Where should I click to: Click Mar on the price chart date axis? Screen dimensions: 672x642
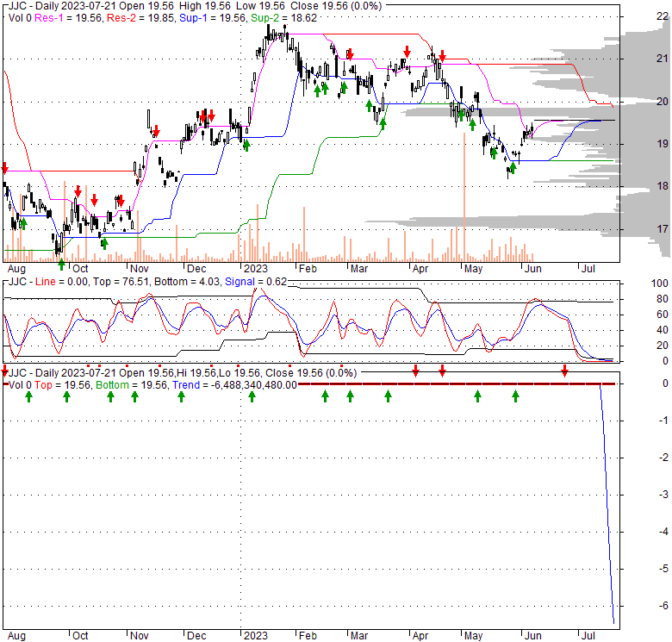pos(359,269)
